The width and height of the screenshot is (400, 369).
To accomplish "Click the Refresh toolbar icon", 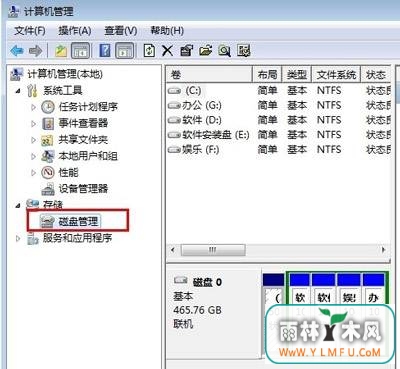I will click(149, 51).
